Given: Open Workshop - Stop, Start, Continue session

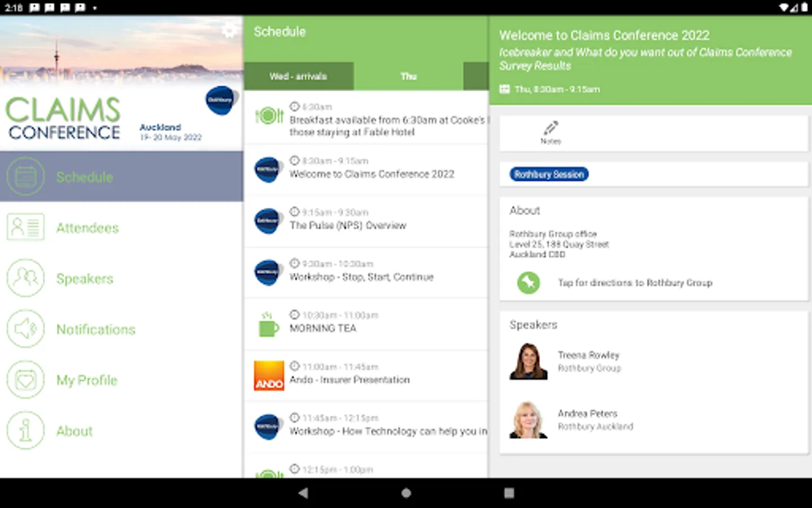Looking at the screenshot, I should [366, 272].
